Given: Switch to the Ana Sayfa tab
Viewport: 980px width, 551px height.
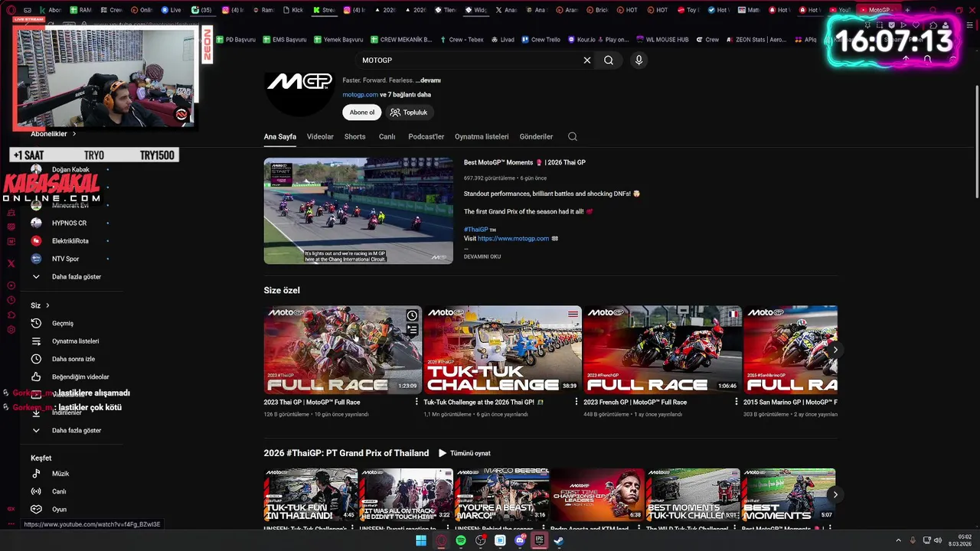Looking at the screenshot, I should (280, 137).
